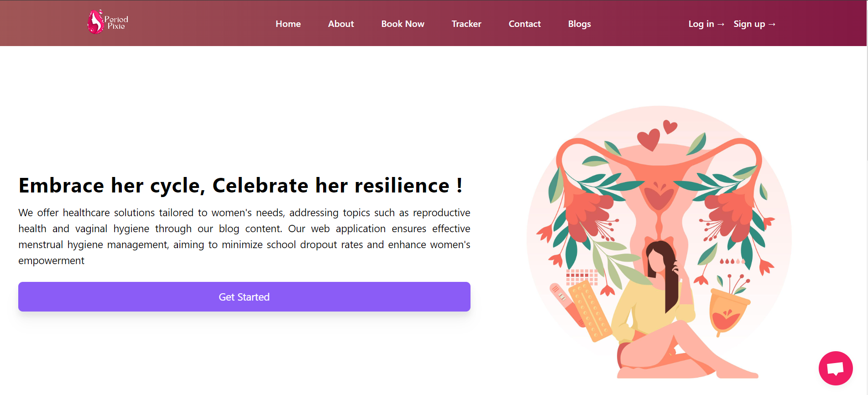
Task: Click the Period Pixie logo
Action: pos(108,22)
